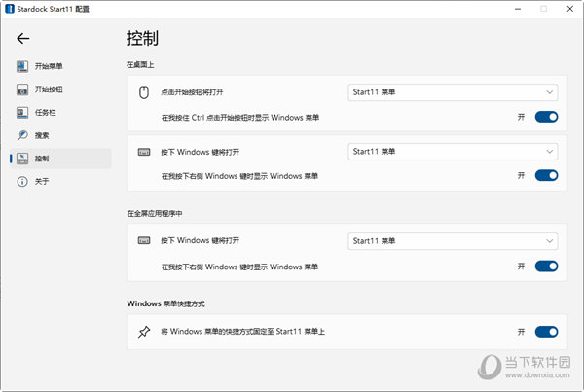Click the 控制 sidebar icon
Image resolution: width=584 pixels, height=392 pixels.
pyautogui.click(x=22, y=159)
